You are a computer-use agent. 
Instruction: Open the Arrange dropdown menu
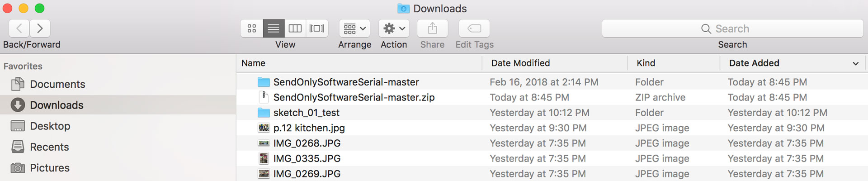355,29
